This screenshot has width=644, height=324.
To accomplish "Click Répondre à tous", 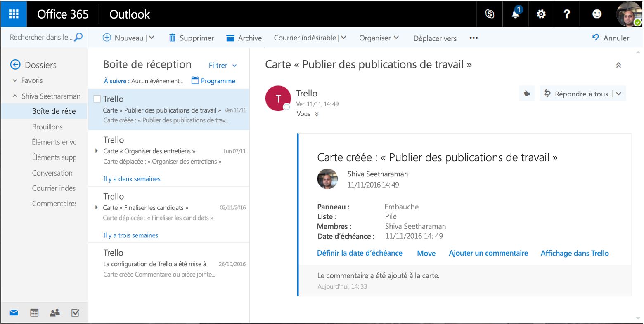I will pos(576,94).
